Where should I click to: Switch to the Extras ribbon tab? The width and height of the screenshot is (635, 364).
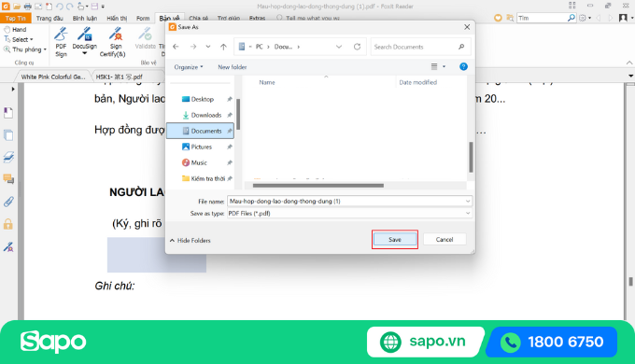pos(257,19)
